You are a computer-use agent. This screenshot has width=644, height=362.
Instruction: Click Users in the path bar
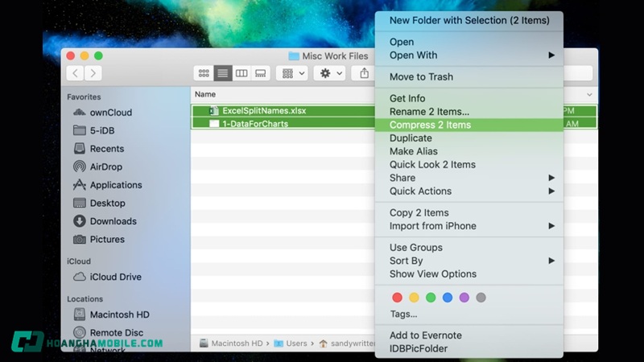[x=296, y=343]
